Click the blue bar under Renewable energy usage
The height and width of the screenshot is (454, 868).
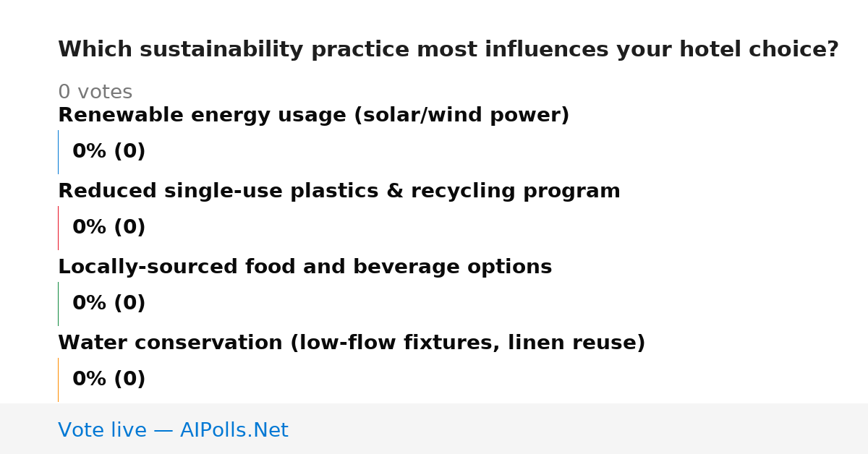pos(58,152)
